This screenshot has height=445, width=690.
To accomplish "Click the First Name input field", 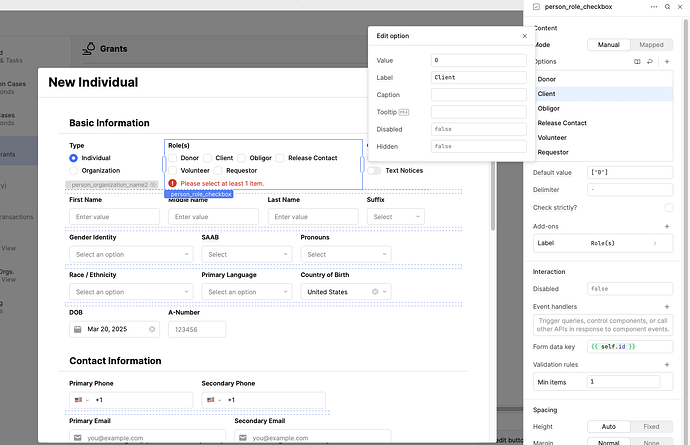I will [x=114, y=217].
